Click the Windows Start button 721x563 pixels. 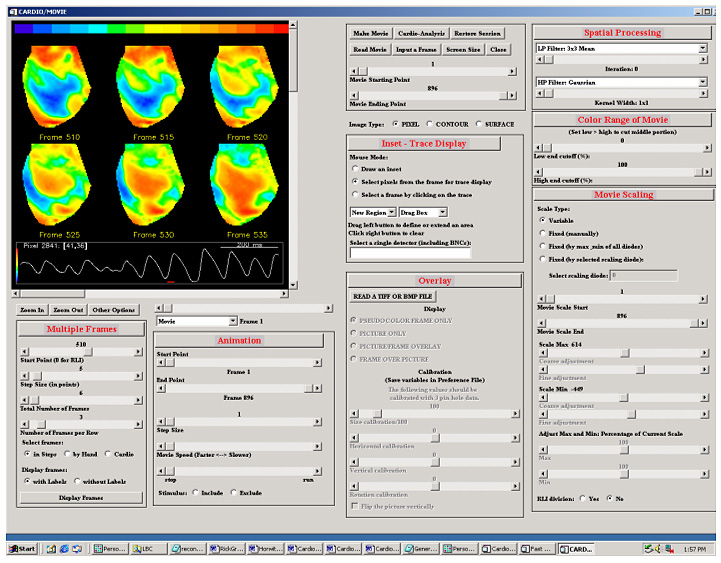pyautogui.click(x=22, y=549)
